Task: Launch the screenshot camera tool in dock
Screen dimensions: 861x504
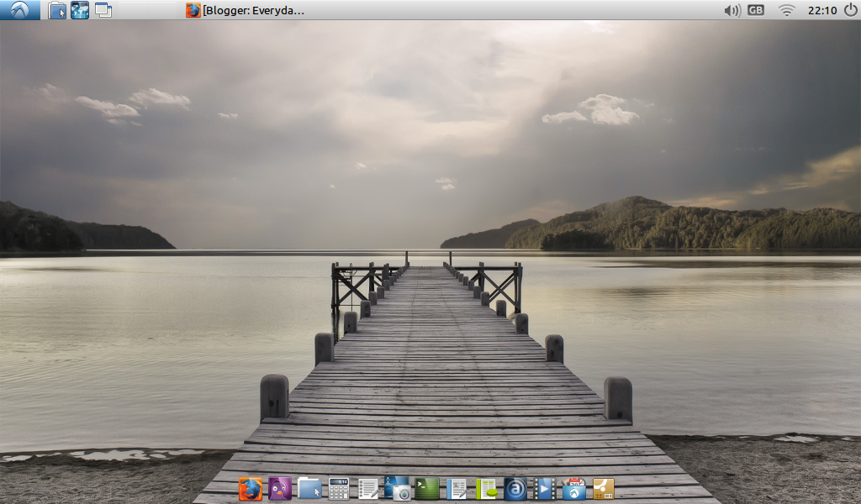Action: click(x=397, y=488)
